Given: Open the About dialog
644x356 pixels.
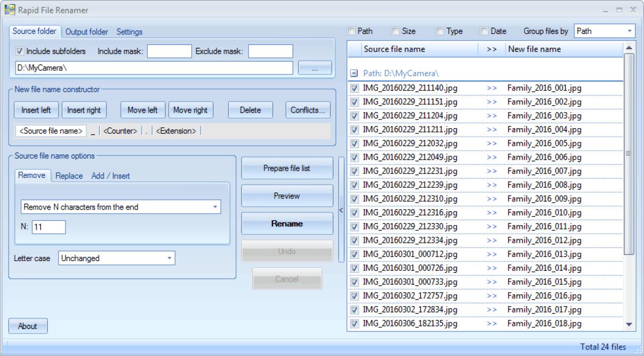Looking at the screenshot, I should click(27, 325).
